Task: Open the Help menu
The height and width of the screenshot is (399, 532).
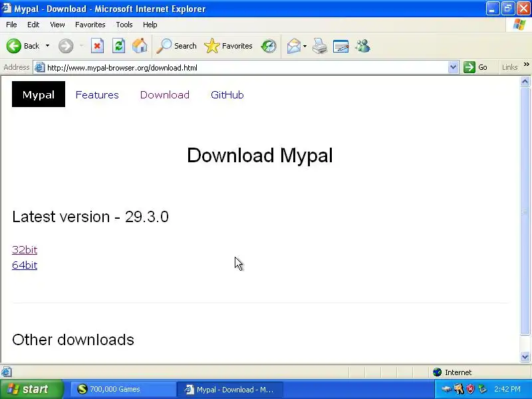Action: (x=150, y=25)
